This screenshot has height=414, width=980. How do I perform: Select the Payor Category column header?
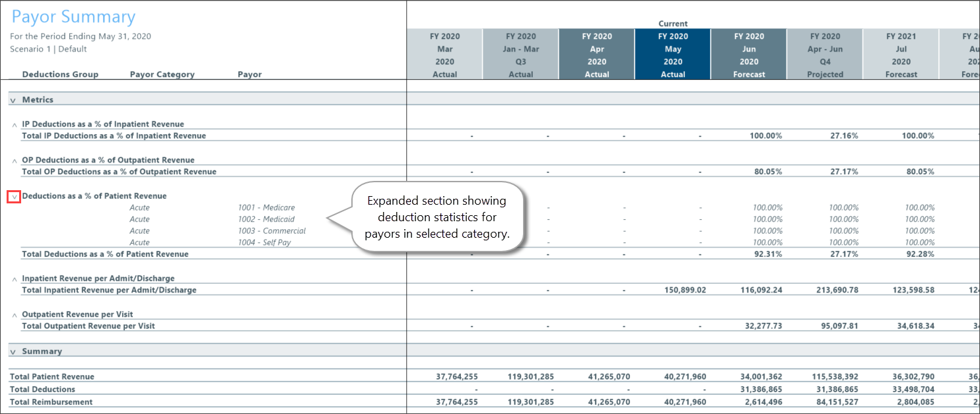(x=162, y=75)
